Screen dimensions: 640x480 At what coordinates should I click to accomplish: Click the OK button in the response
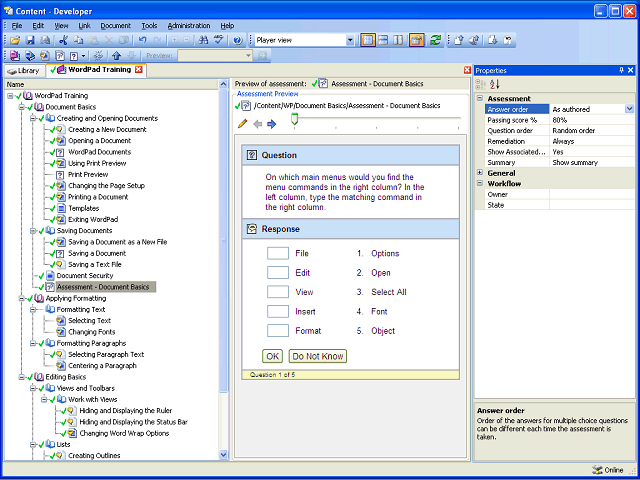(x=272, y=356)
